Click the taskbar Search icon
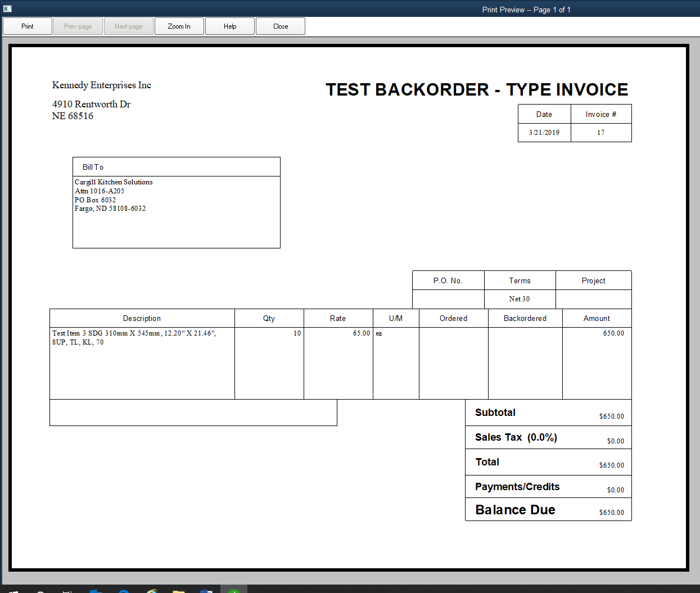700x593 pixels. click(x=40, y=590)
